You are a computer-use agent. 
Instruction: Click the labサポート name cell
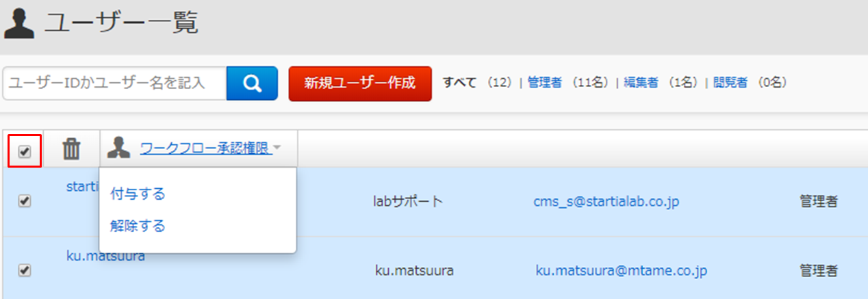(x=408, y=201)
